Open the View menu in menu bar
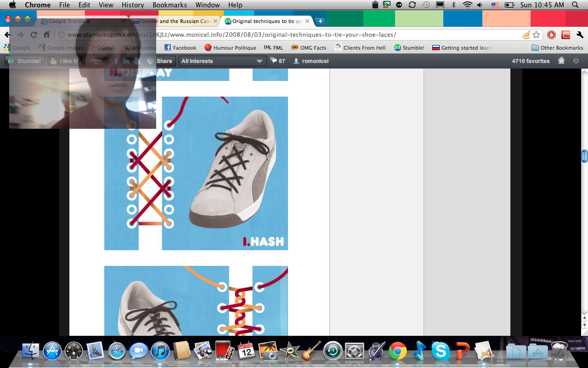The height and width of the screenshot is (368, 588). (x=106, y=5)
